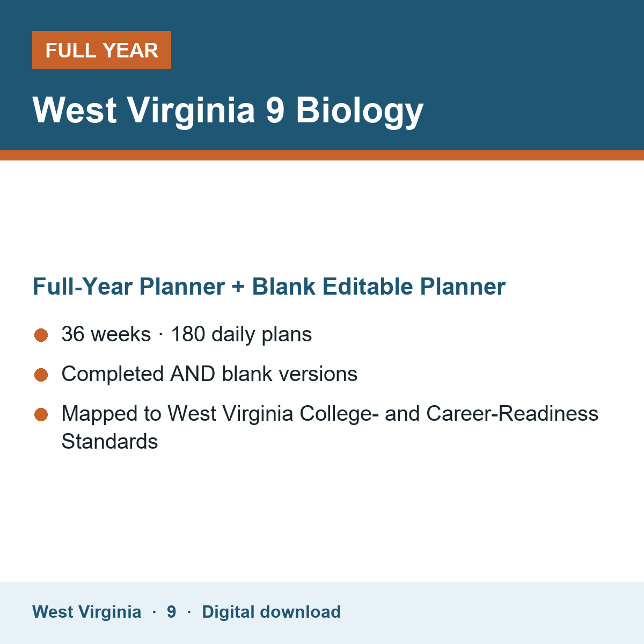Open the West Virginia footer label
The height and width of the screenshot is (644, 644).
[x=86, y=612]
